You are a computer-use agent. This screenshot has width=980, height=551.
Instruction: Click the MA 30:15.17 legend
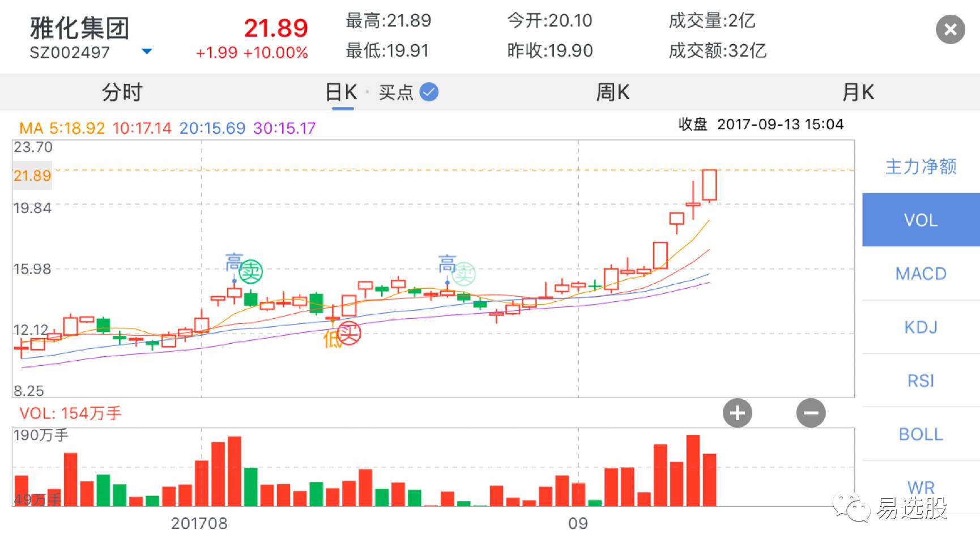pyautogui.click(x=284, y=128)
